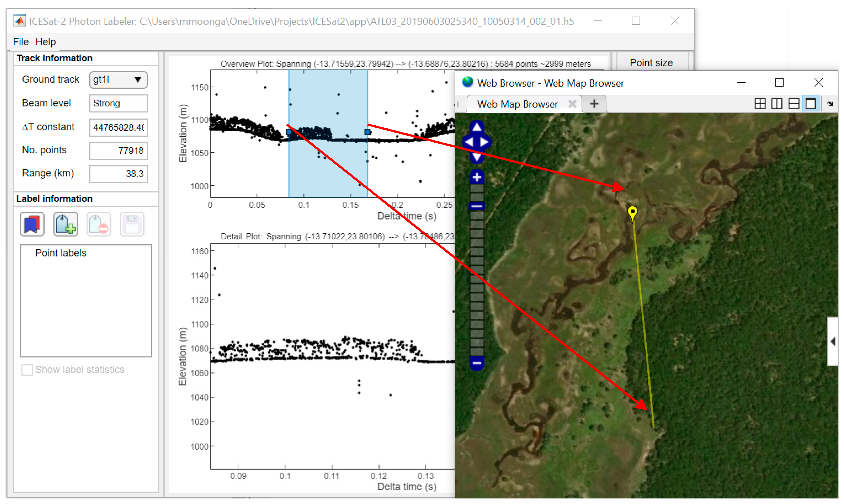Click the dock window arrow button

830,104
